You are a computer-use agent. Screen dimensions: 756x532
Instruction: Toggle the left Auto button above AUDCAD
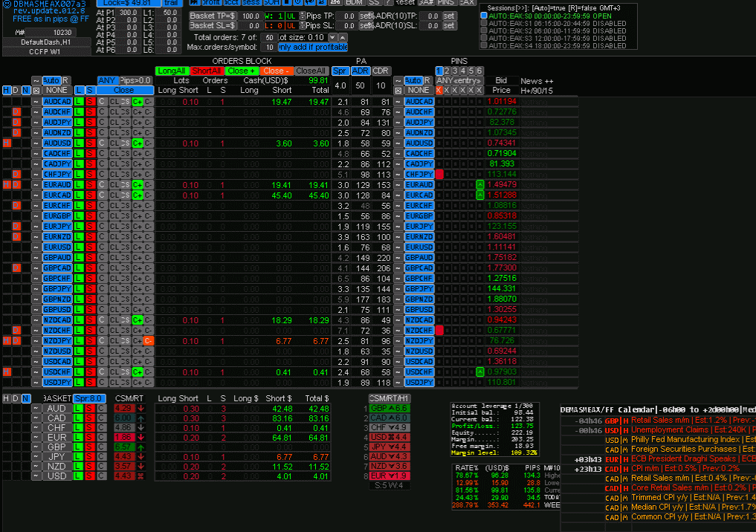point(51,80)
